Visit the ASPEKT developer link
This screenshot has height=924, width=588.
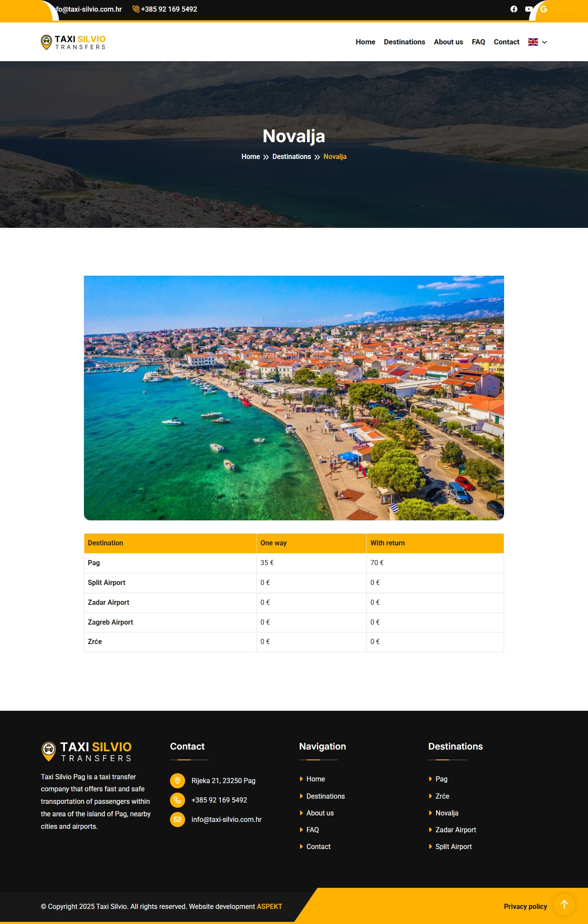[x=269, y=906]
